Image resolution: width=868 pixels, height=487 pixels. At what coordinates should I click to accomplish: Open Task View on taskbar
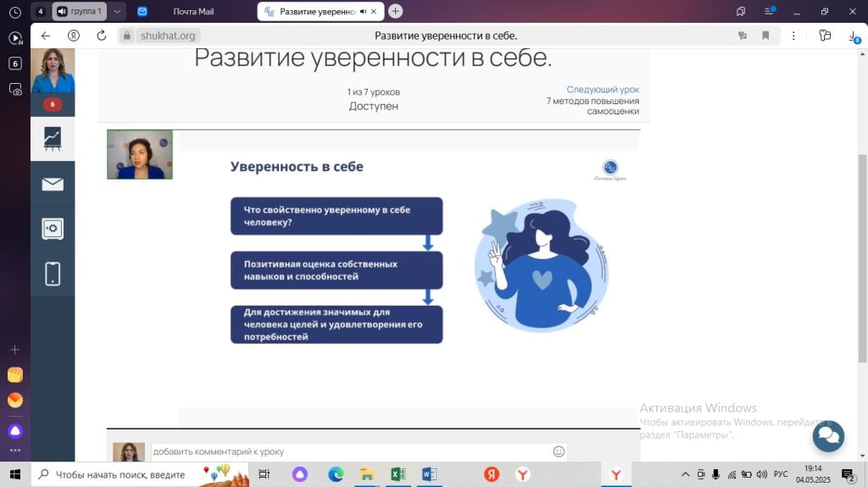[x=264, y=474]
